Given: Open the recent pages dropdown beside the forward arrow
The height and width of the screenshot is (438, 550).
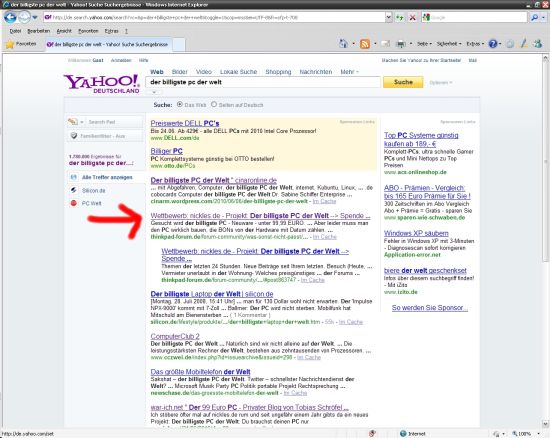Looking at the screenshot, I should (x=35, y=17).
